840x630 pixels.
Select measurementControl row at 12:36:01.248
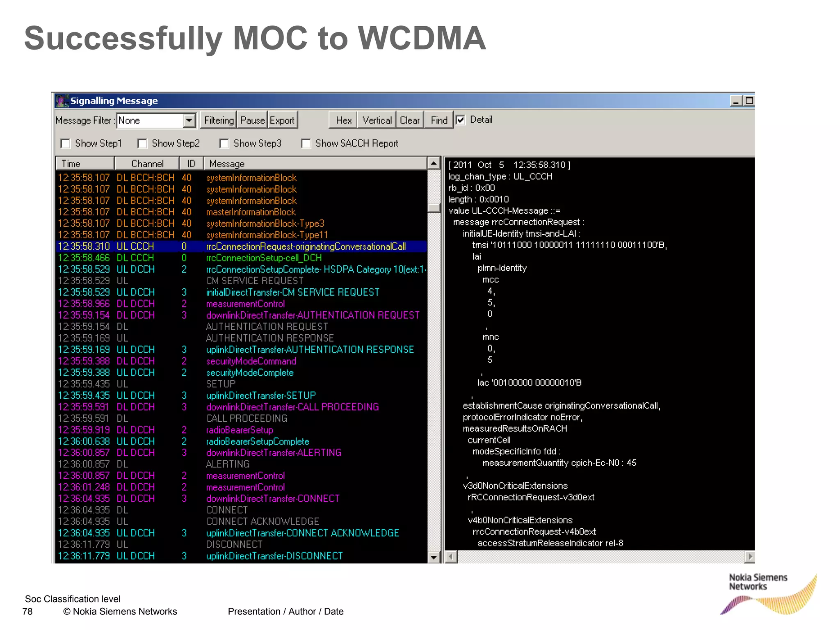coord(241,487)
